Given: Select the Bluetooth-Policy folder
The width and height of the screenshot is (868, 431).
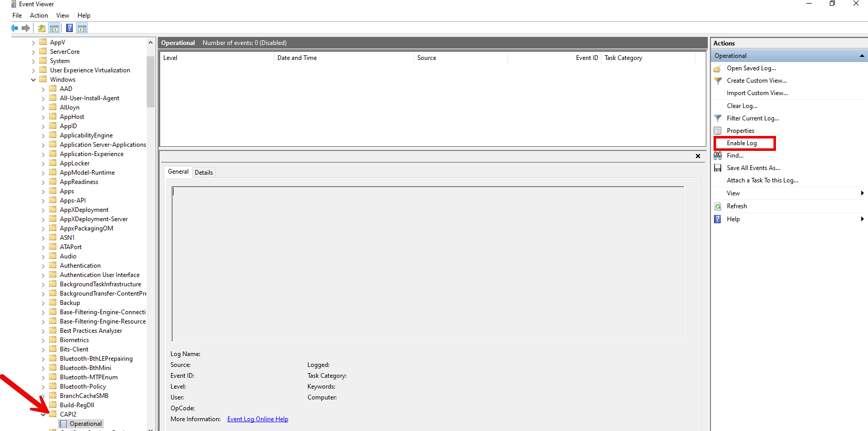Looking at the screenshot, I should pyautogui.click(x=83, y=387).
